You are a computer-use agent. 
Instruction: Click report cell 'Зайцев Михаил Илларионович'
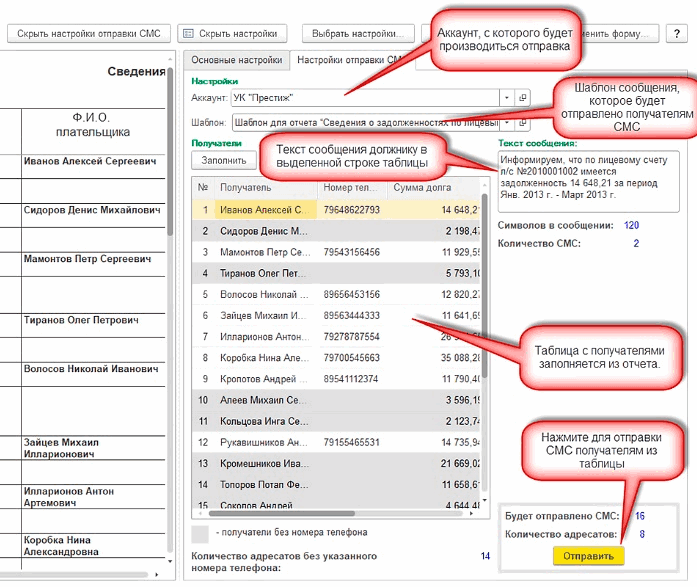pos(93,448)
